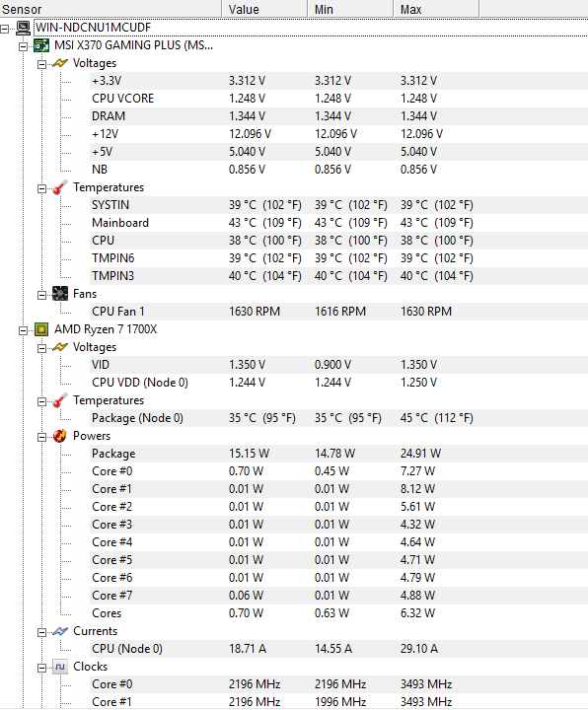Screen dimensions: 588x710
Task: Click the AMD Ryzen 7 1700X chip icon
Action: click(41, 329)
